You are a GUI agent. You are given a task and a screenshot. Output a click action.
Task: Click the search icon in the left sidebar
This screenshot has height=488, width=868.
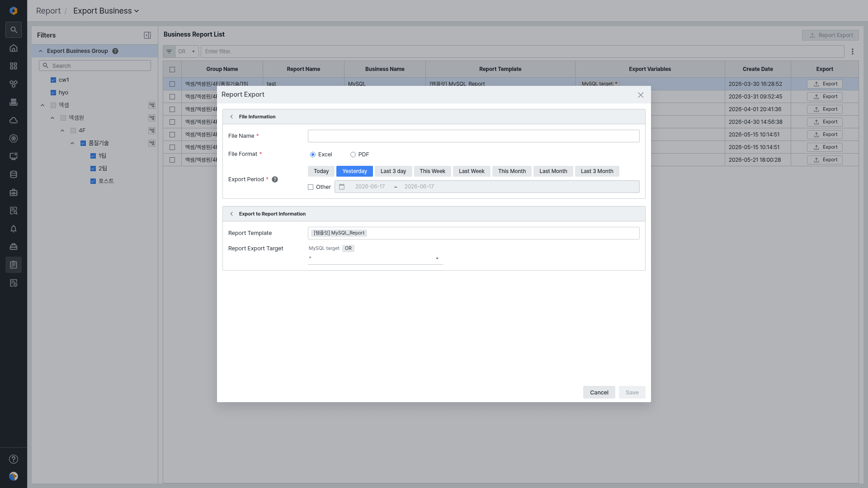pyautogui.click(x=14, y=30)
